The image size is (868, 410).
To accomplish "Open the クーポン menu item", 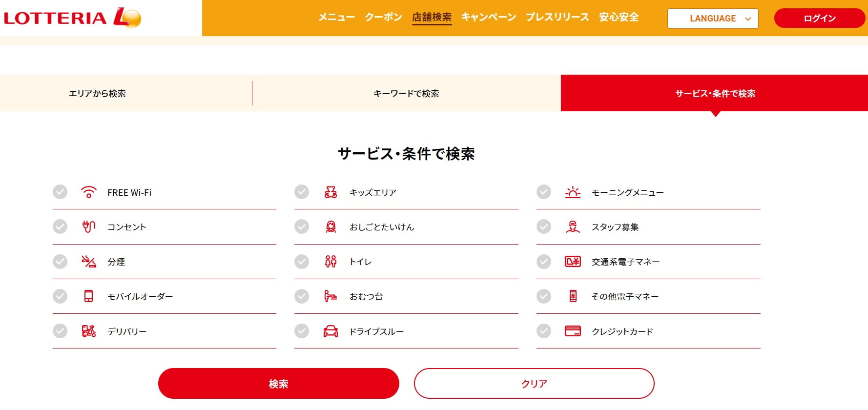I will coord(383,18).
